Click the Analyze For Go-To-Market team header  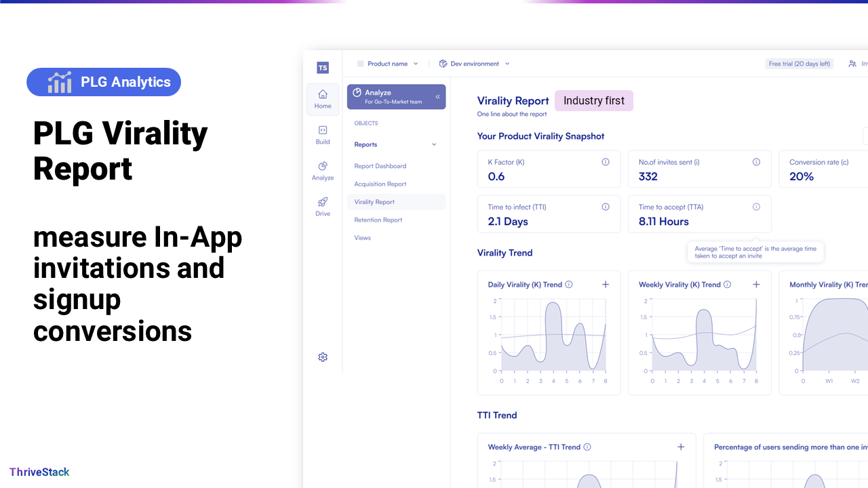396,97
